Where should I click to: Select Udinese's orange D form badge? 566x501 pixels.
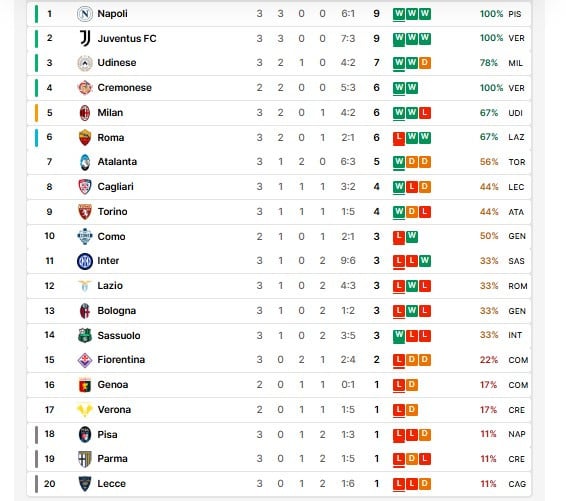point(425,63)
